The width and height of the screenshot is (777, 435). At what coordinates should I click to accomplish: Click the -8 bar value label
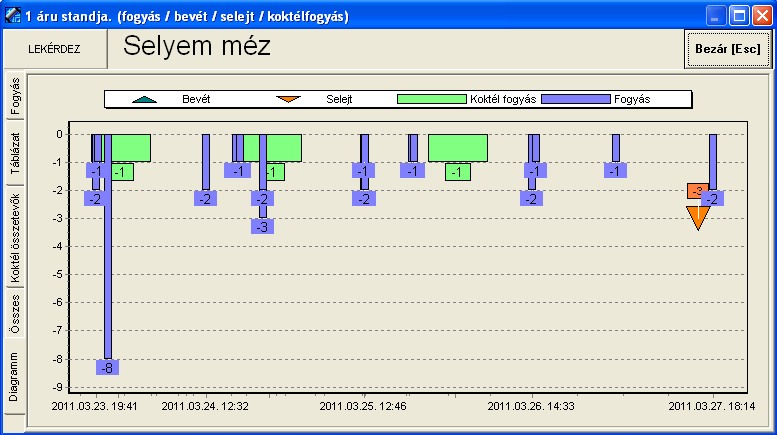point(108,368)
